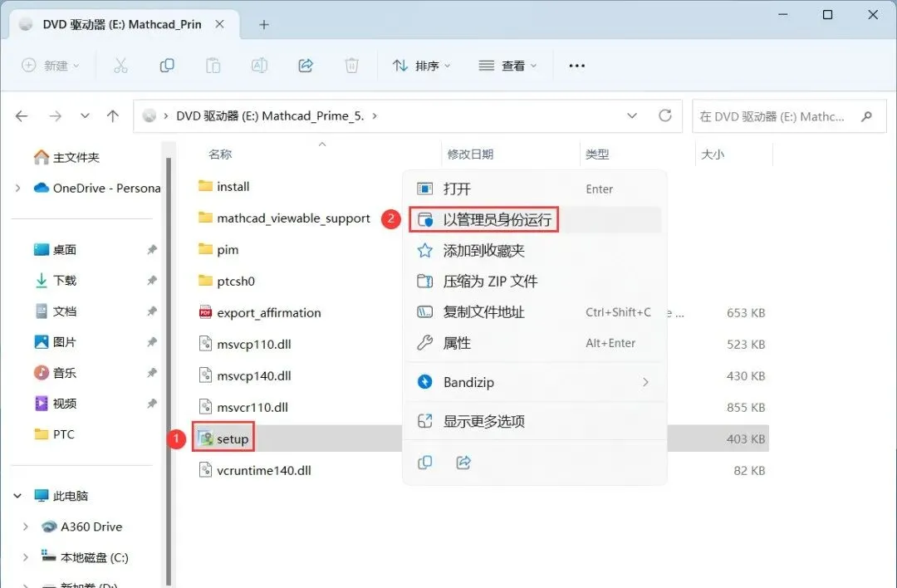Open 视频 Videos in quick access
897x588 pixels.
coord(56,404)
